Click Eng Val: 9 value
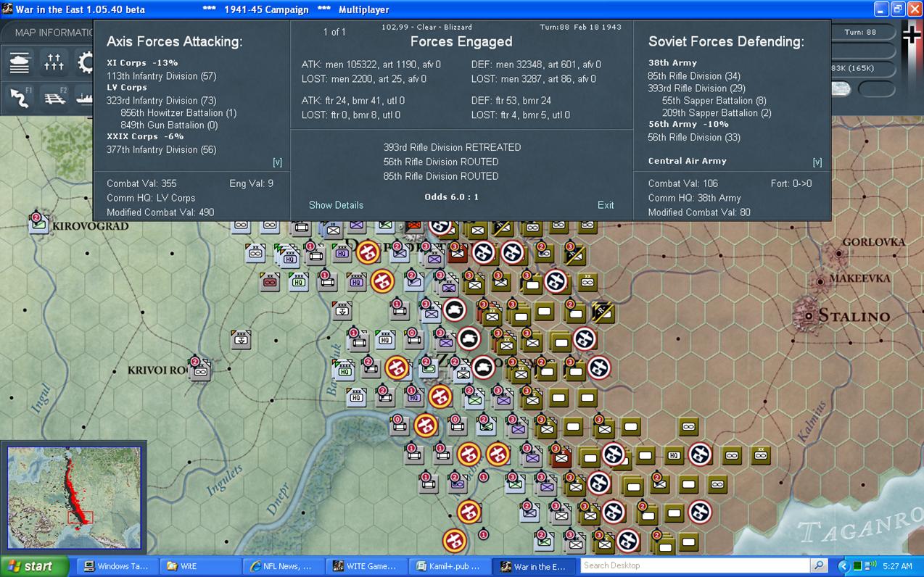The width and height of the screenshot is (924, 577). [x=251, y=183]
